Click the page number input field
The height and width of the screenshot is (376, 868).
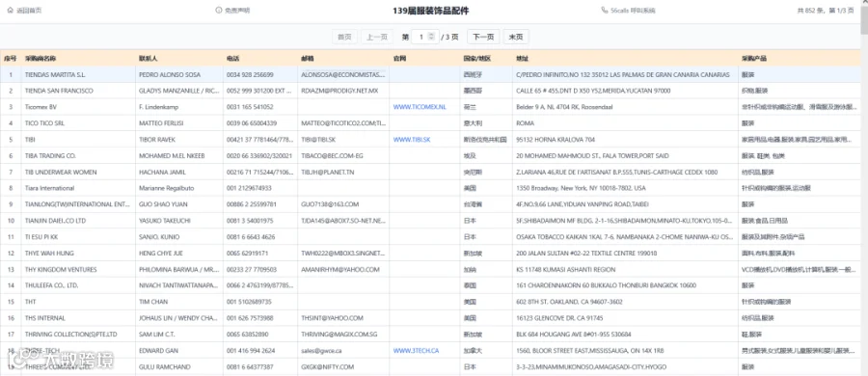[x=425, y=37]
